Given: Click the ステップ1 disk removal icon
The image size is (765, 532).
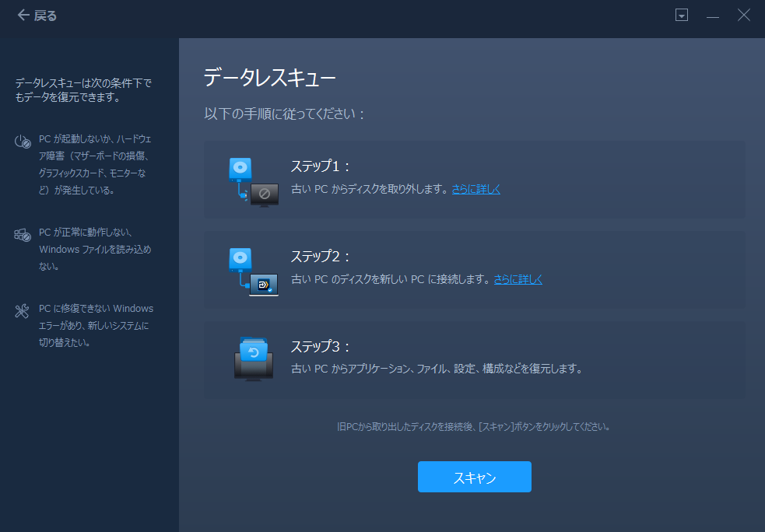Looking at the screenshot, I should [x=254, y=182].
